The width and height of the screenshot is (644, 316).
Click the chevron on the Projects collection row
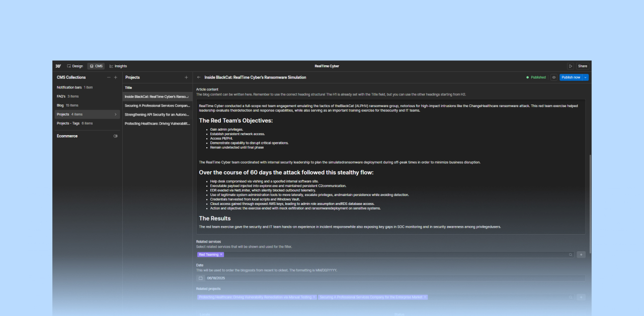[x=116, y=115]
